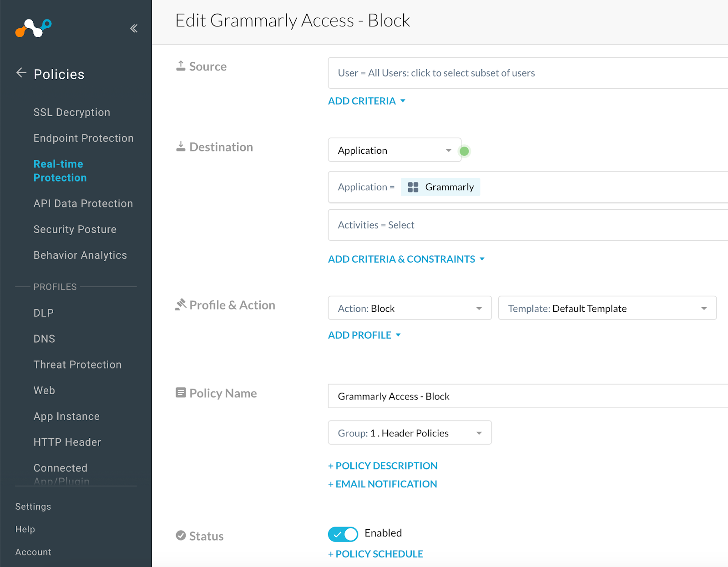Open Security Posture policies
Image resolution: width=728 pixels, height=567 pixels.
coord(75,229)
